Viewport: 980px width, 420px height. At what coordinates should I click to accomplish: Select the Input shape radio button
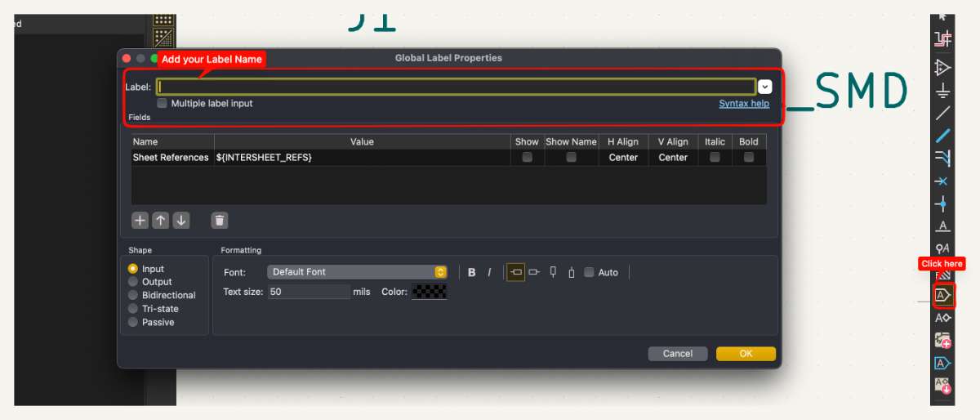[133, 269]
